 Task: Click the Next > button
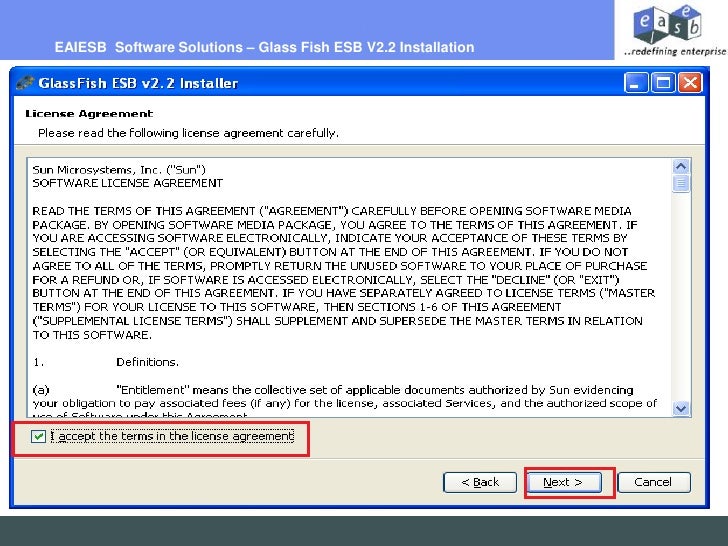563,482
